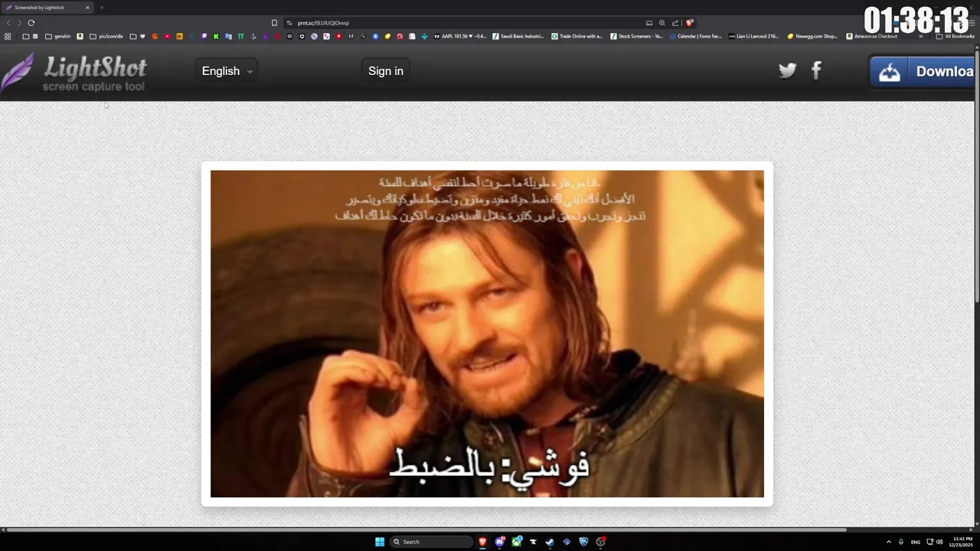Open the Amazon.sa Checkout bookmark
The height and width of the screenshot is (551, 980).
point(871,36)
